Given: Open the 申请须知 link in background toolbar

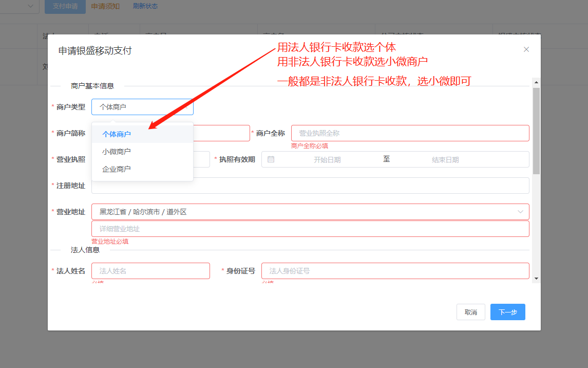Looking at the screenshot, I should tap(105, 7).
